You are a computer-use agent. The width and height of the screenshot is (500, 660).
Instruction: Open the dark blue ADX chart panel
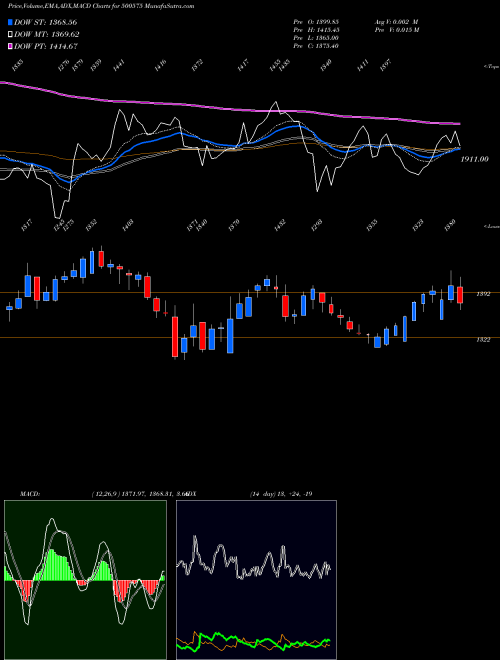pos(256,580)
